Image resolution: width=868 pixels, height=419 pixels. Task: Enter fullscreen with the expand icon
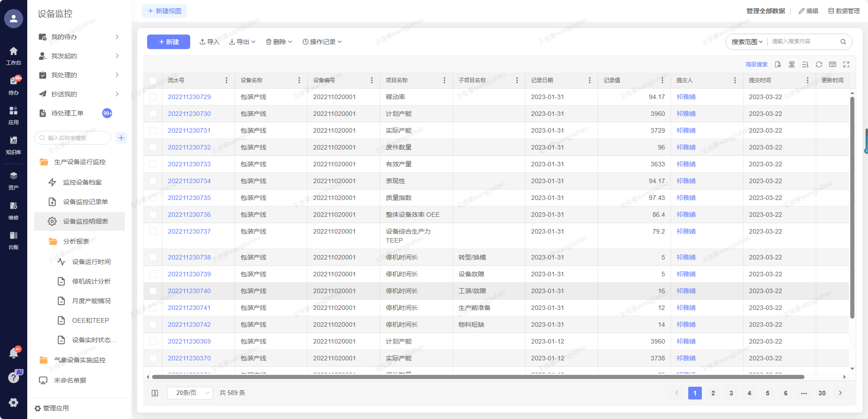pyautogui.click(x=846, y=65)
